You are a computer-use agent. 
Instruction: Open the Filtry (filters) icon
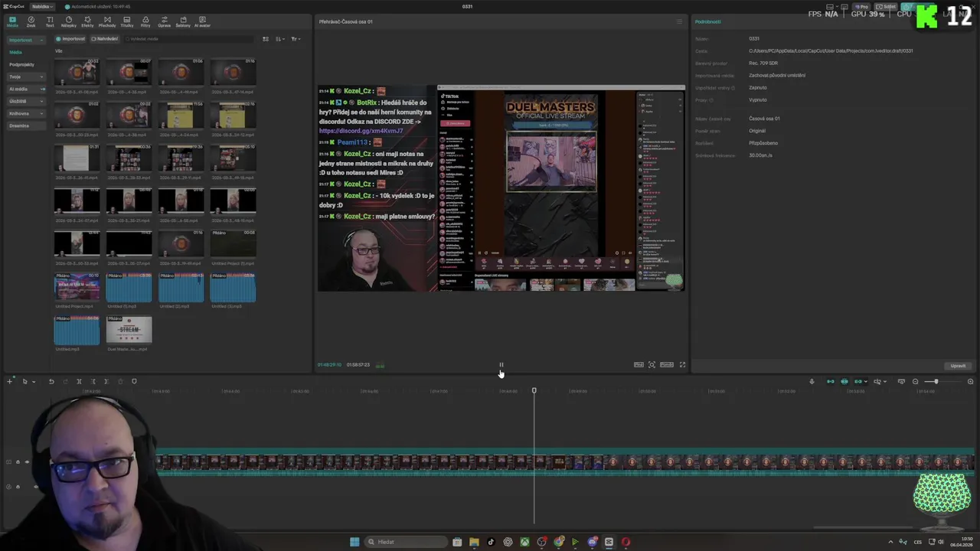pos(145,21)
